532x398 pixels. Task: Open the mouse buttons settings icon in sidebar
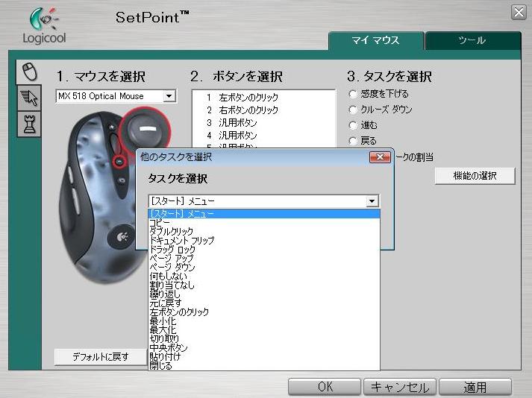point(29,72)
